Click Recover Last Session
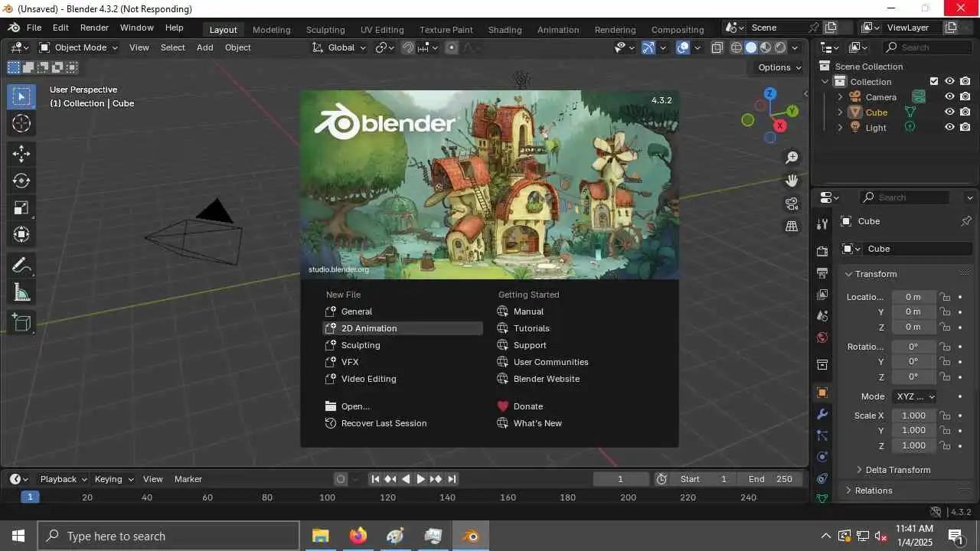 403,423
